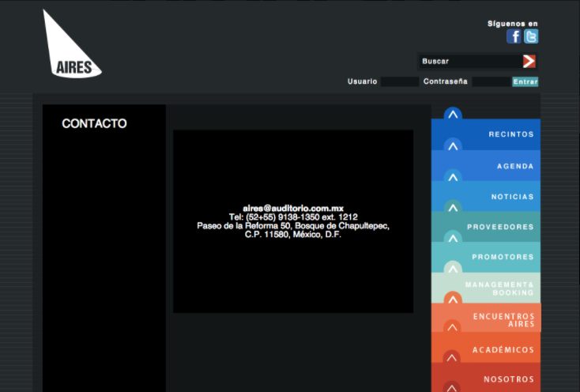580x392 pixels.
Task: Click the Usuario input field
Action: 399,81
